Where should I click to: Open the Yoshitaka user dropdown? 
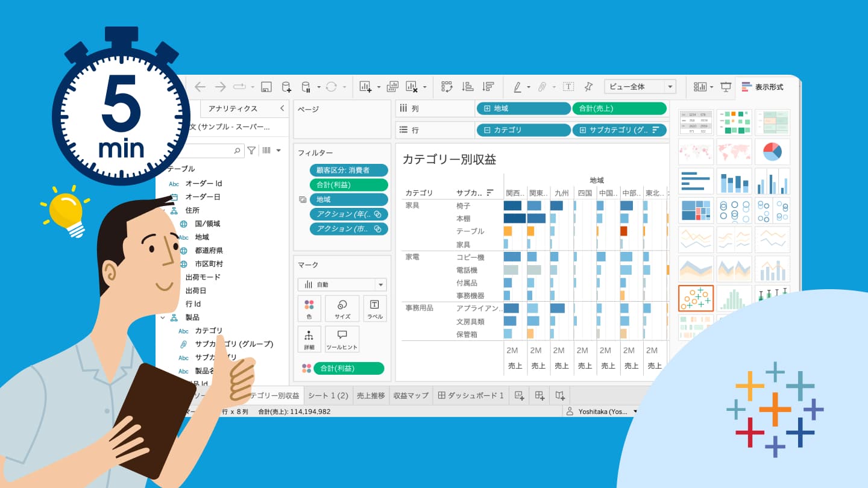pyautogui.click(x=635, y=411)
